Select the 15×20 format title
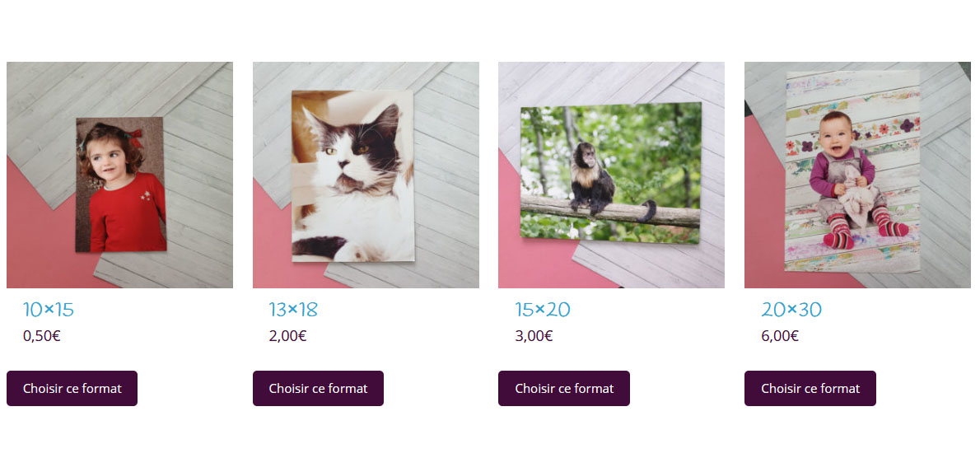This screenshot has width=980, height=472. pyautogui.click(x=543, y=310)
